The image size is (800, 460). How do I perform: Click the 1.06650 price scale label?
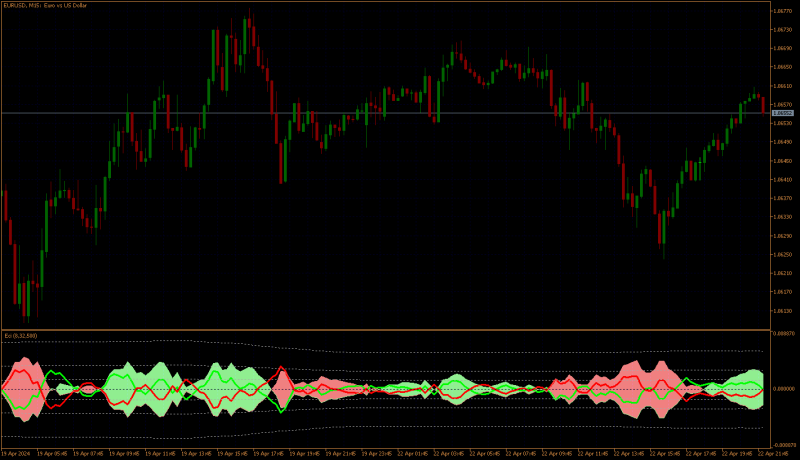point(783,67)
